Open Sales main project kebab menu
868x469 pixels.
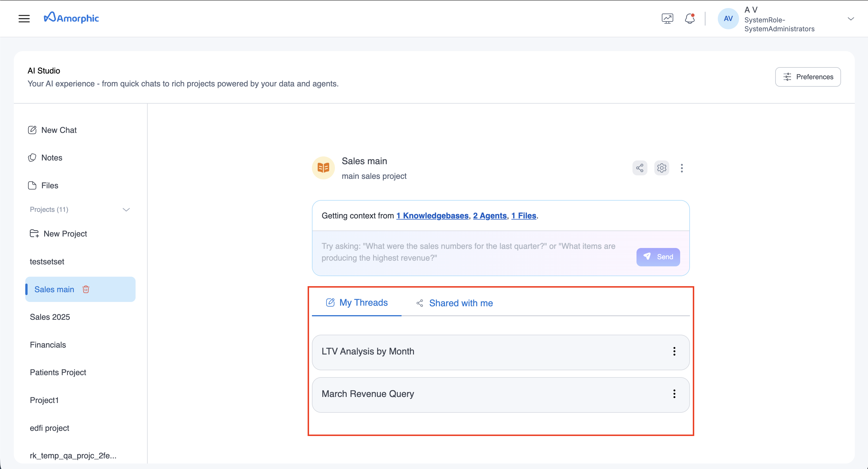coord(682,168)
